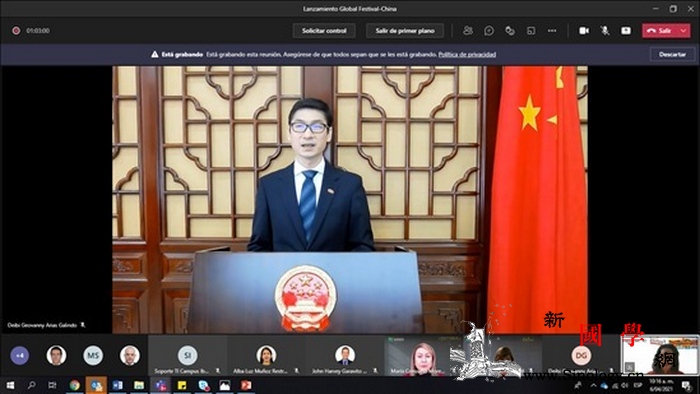Open the Windows Start menu
This screenshot has height=394, width=700.
coord(10,385)
